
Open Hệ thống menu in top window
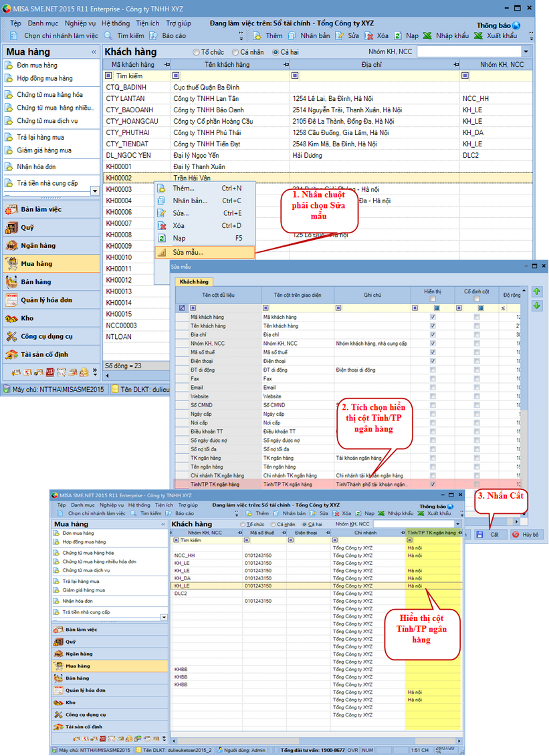pyautogui.click(x=116, y=23)
